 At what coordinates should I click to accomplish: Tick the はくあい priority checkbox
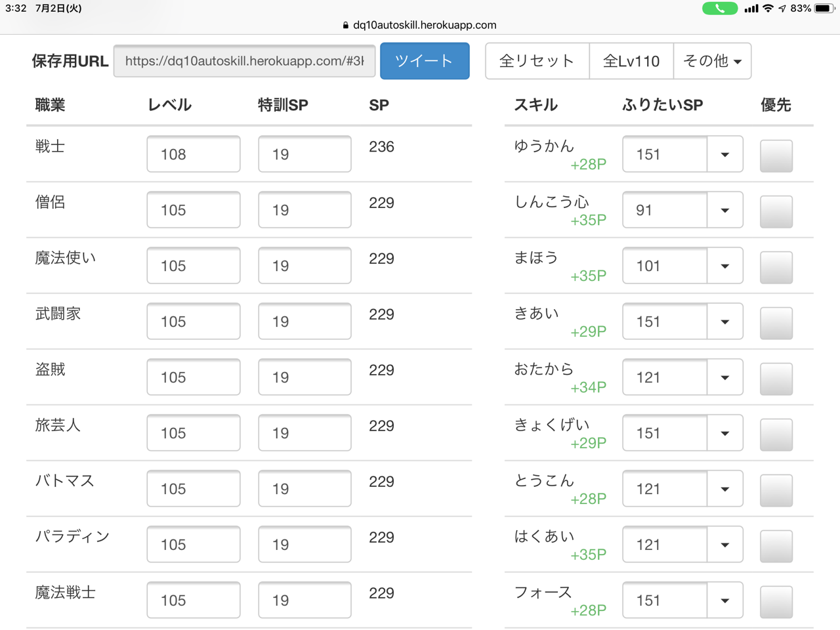[x=776, y=547]
